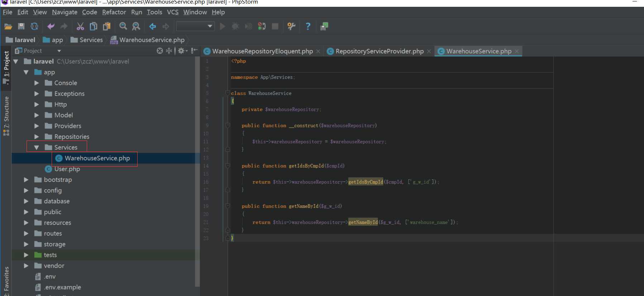Expand the Repositories folder arrow
644x296 pixels.
(37, 137)
